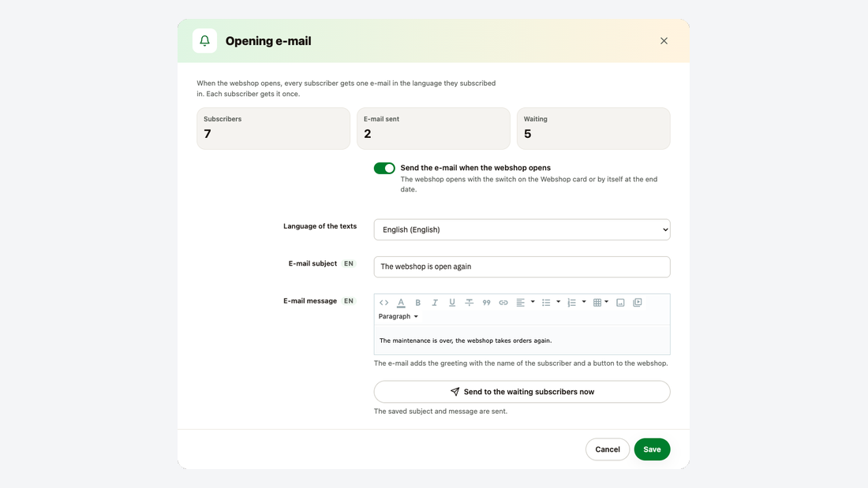Viewport: 868px width, 488px height.
Task: Click the text alignment icon
Action: [520, 303]
